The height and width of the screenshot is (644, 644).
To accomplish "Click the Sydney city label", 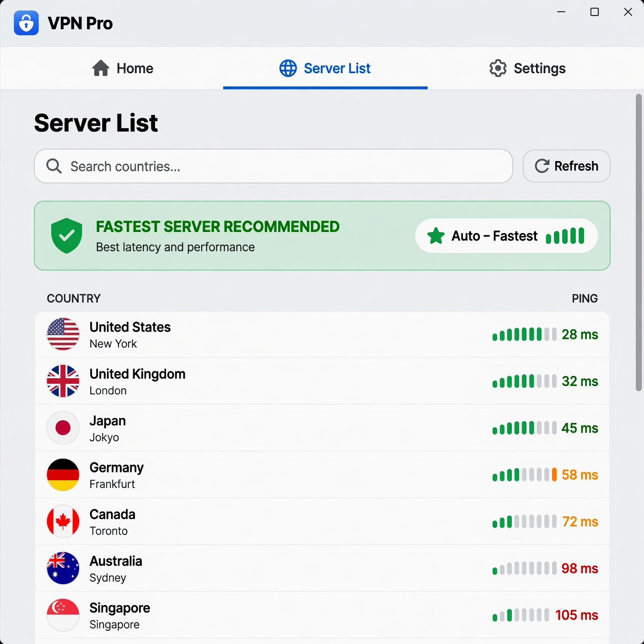I will click(107, 578).
